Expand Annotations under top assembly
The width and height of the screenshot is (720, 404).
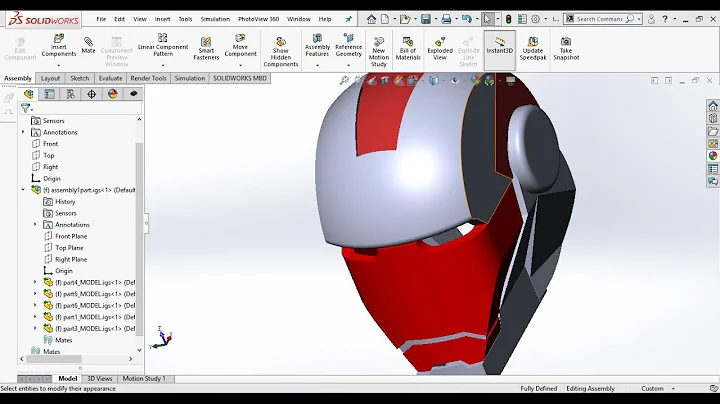pos(23,132)
